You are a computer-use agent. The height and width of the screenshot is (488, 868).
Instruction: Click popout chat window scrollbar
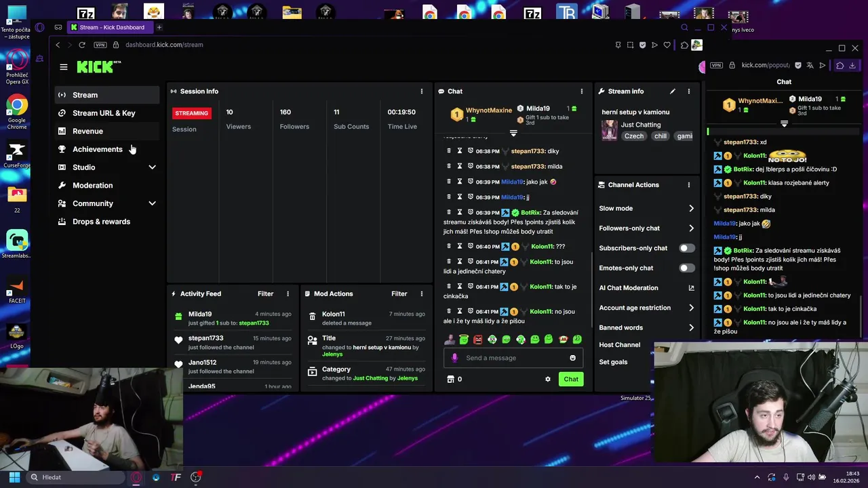[861, 316]
